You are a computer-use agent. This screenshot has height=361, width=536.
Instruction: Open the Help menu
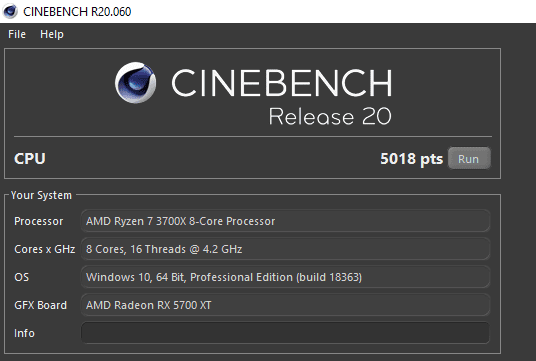[52, 34]
